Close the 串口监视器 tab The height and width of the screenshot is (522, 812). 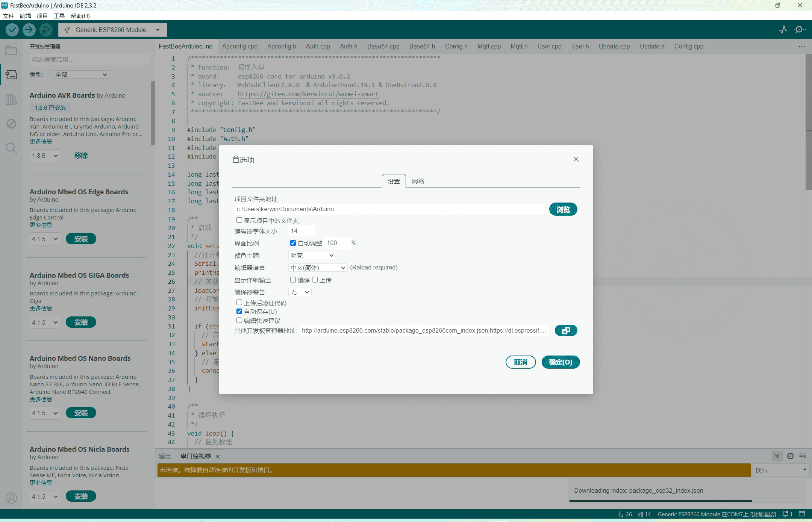click(218, 456)
